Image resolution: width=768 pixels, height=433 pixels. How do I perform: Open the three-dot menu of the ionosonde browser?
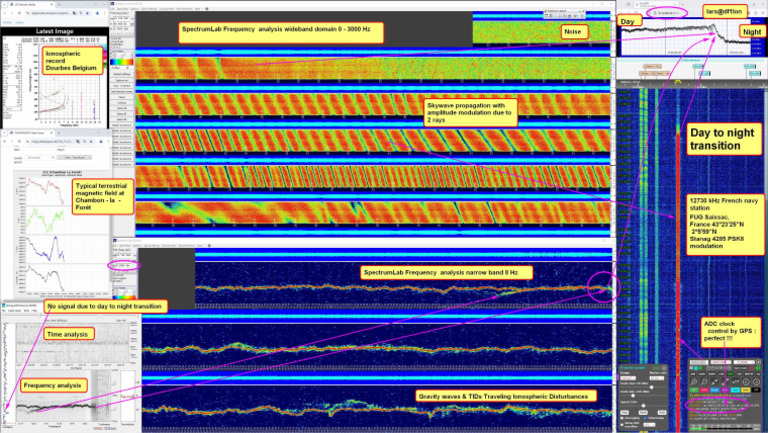104,13
